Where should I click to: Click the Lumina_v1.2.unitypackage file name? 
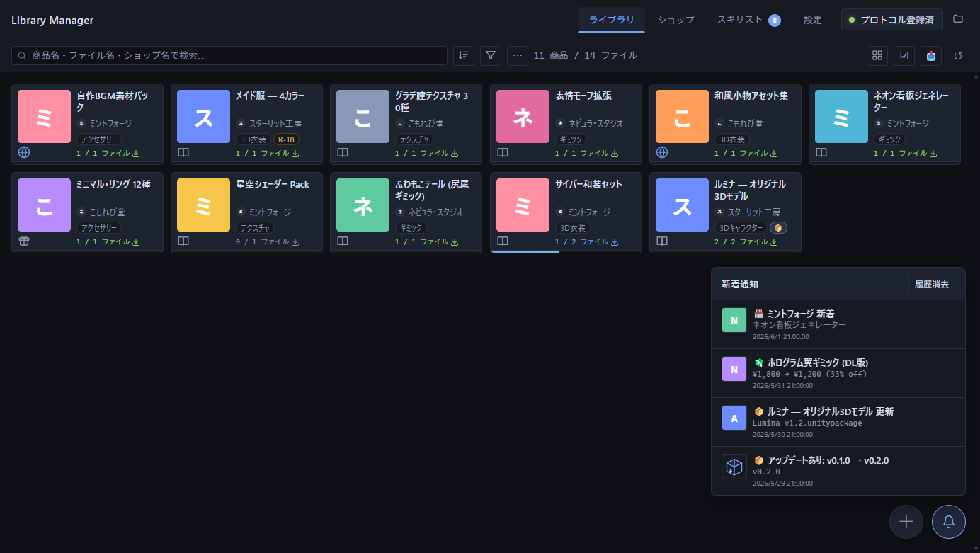coord(807,423)
